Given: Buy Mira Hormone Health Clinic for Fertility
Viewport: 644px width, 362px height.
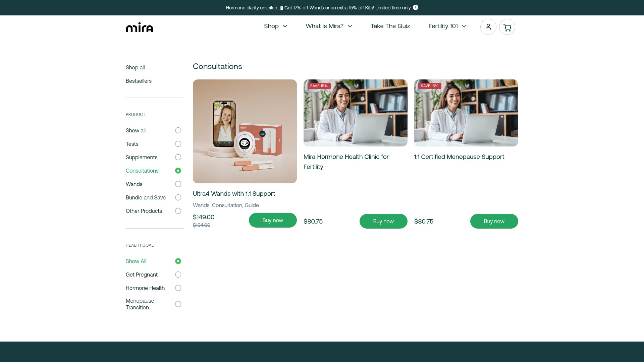Looking at the screenshot, I should (x=383, y=221).
